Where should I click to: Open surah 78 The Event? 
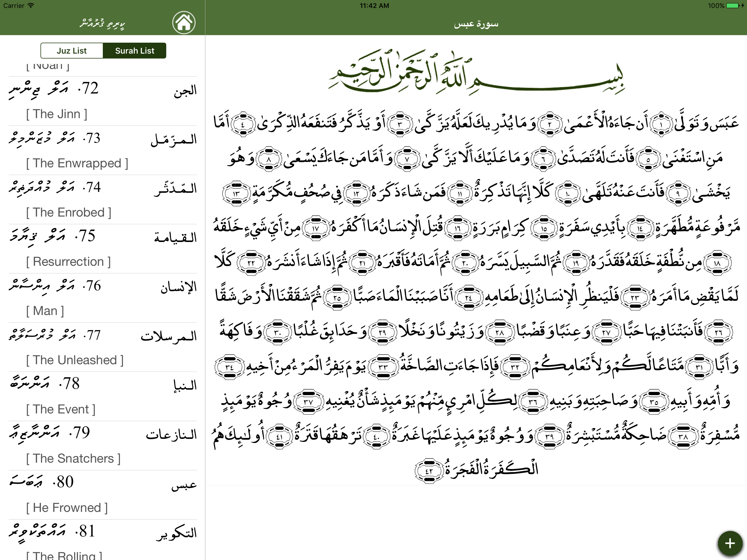tap(103, 396)
